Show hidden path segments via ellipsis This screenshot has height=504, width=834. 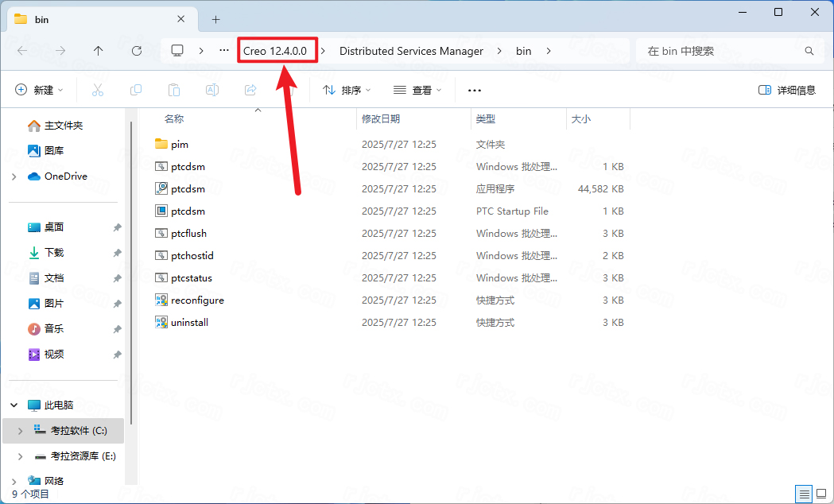tap(224, 51)
